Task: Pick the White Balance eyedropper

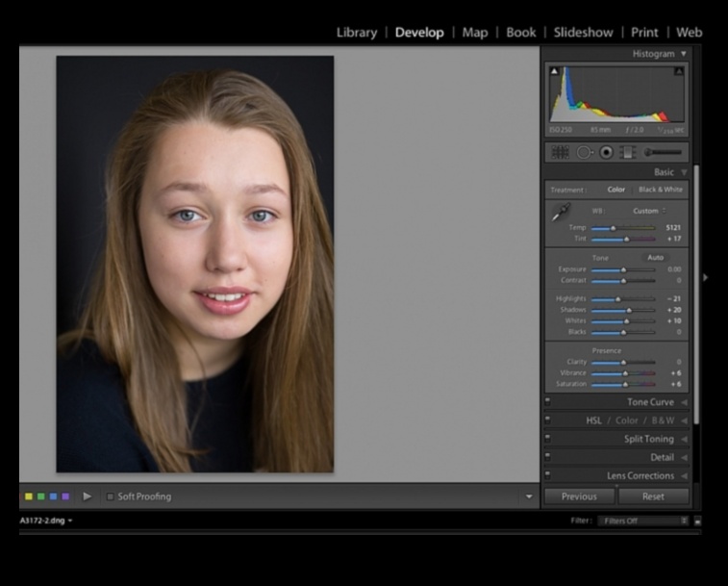Action: point(561,212)
